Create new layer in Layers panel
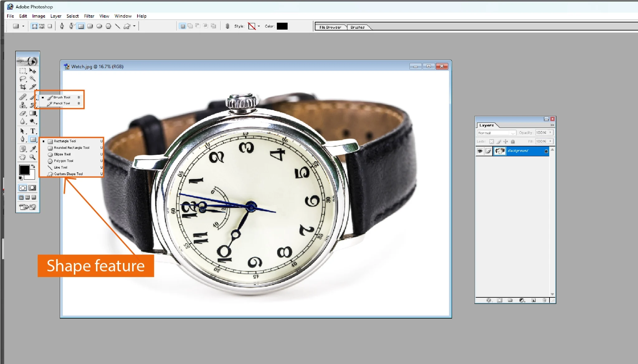Image resolution: width=638 pixels, height=364 pixels. coord(534,300)
